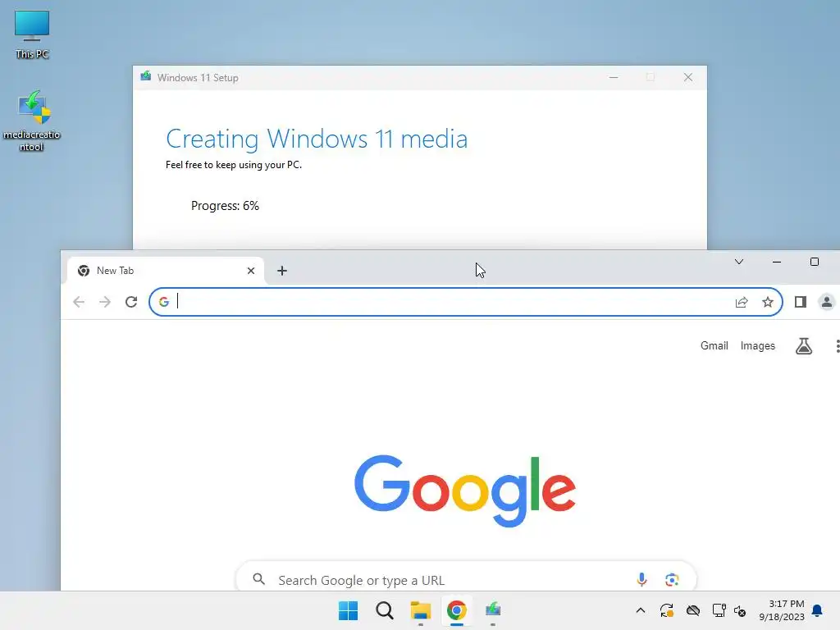Open Chrome side panel icon
Image resolution: width=840 pixels, height=630 pixels.
[x=801, y=302]
